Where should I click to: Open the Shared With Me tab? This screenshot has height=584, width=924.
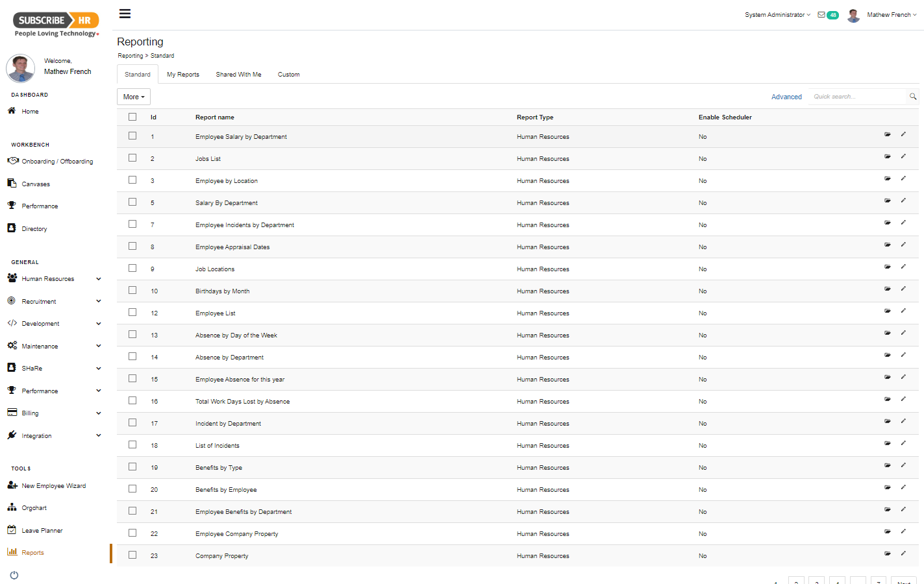point(238,75)
